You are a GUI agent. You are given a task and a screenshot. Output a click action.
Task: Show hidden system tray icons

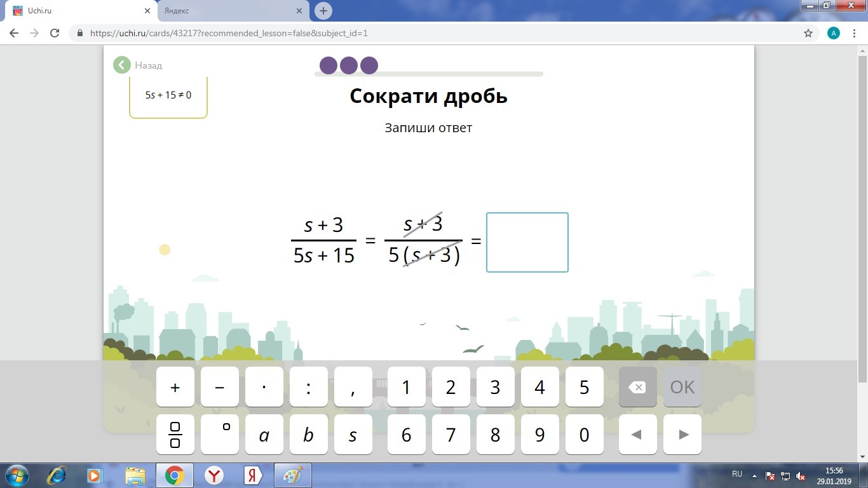[754, 475]
